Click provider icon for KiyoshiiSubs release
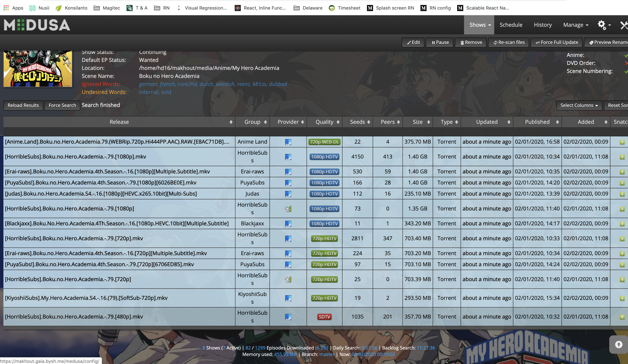 click(288, 298)
